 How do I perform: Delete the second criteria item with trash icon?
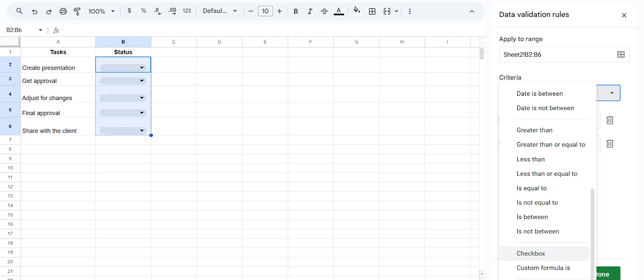pos(610,144)
